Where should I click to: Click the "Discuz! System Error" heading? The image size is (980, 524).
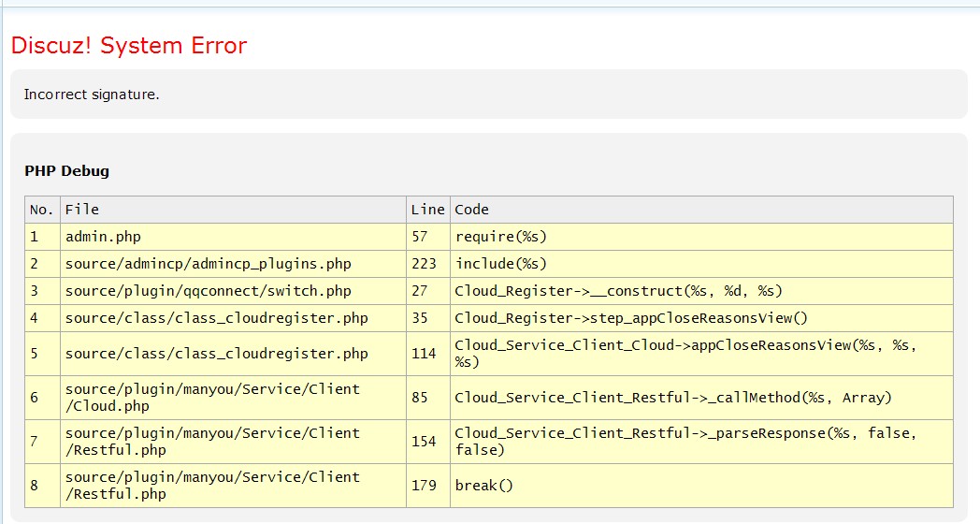pos(129,45)
